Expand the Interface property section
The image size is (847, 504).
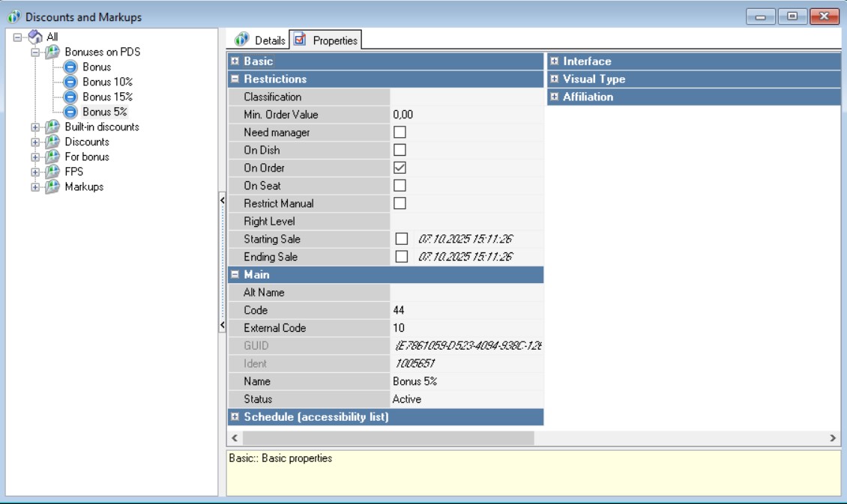555,61
